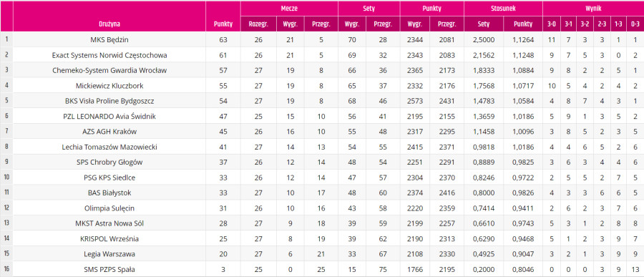Click the 3-0 result column header
Screen dimensions: 644x277
point(551,24)
